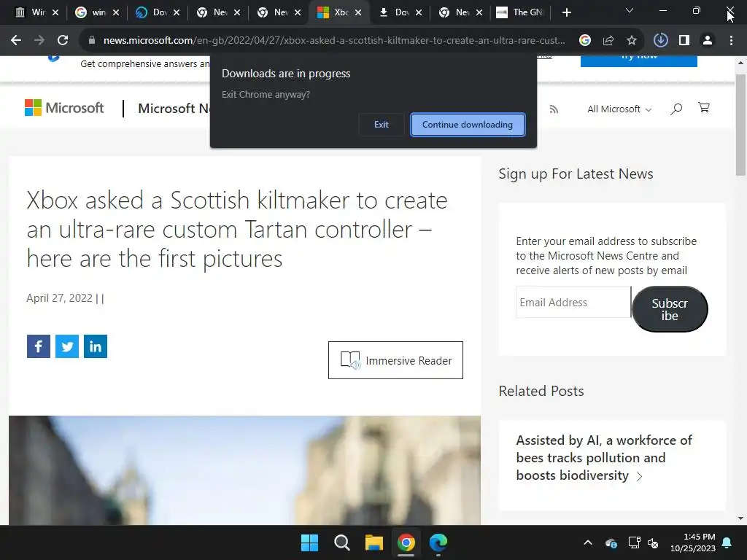Switch to the first 'Wir' tab

pos(37,12)
